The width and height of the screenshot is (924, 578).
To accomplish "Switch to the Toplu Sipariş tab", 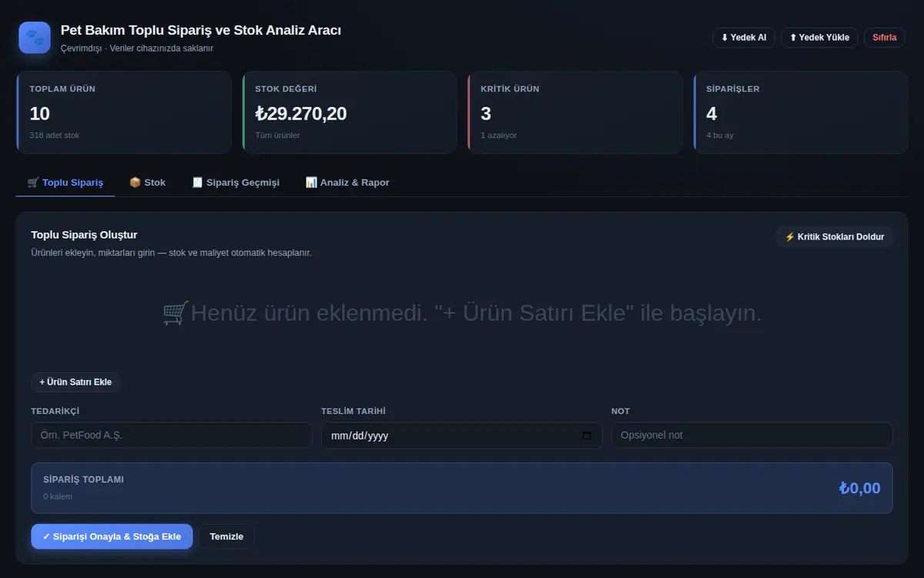I will click(65, 183).
